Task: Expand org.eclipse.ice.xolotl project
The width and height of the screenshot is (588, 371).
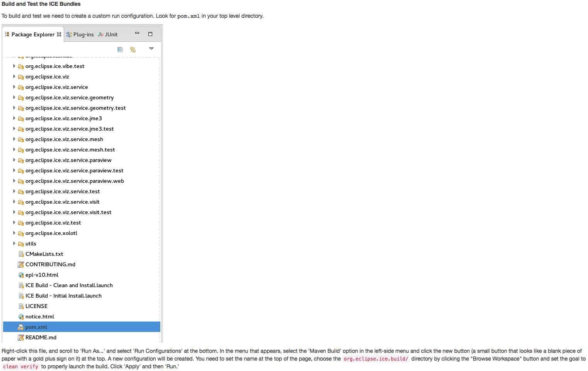Action: pyautogui.click(x=14, y=233)
